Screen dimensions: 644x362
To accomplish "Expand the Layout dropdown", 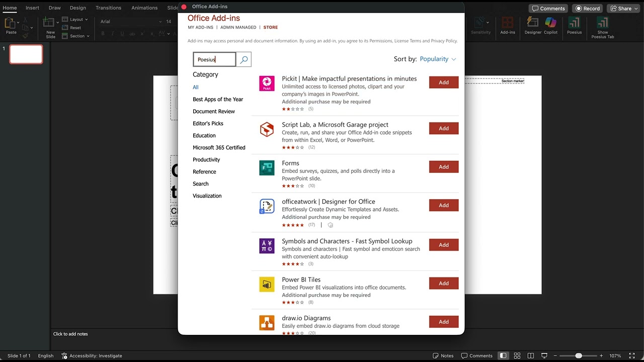I will tap(75, 20).
